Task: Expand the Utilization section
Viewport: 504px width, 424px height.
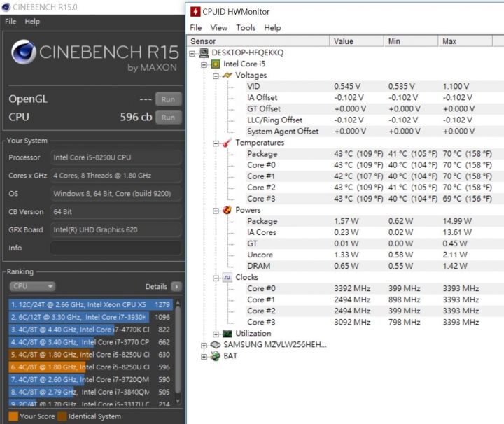Action: [x=216, y=334]
